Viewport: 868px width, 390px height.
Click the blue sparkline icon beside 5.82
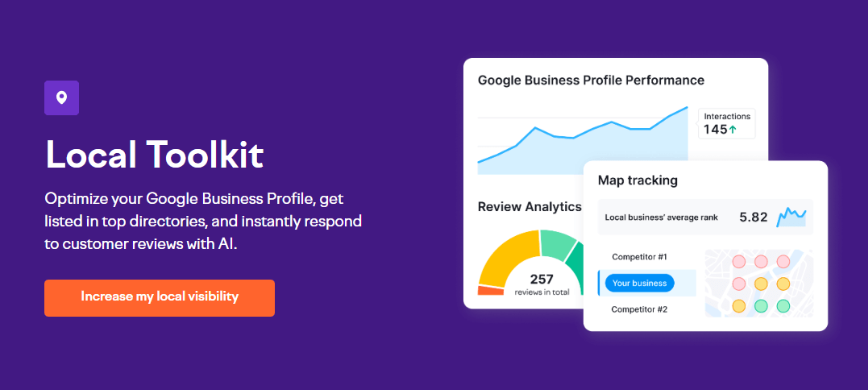click(x=791, y=217)
